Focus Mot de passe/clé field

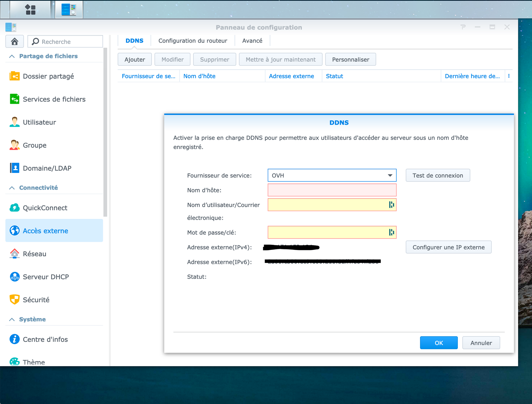pos(332,232)
